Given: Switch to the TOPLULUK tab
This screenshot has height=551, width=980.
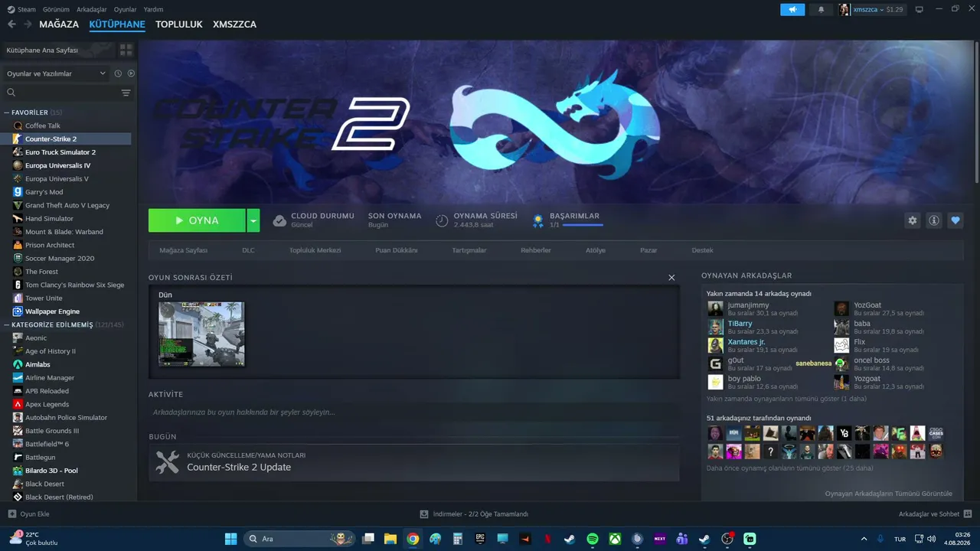Looking at the screenshot, I should pos(179,24).
